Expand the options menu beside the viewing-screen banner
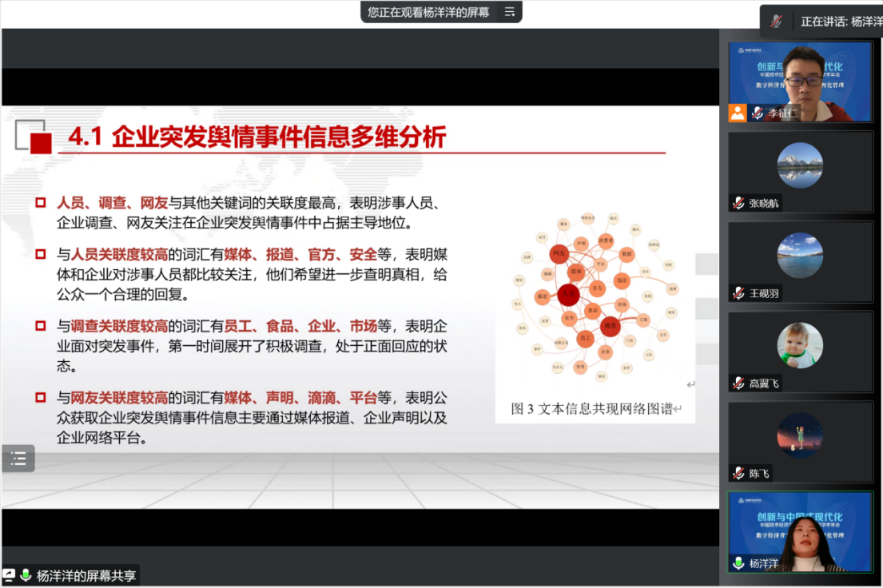The image size is (883, 588). tap(510, 12)
